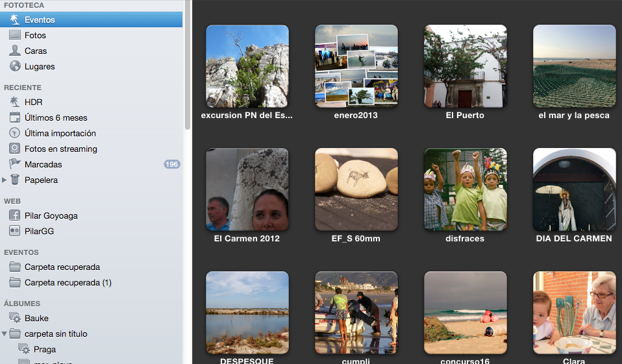Select the disfraces event thumbnail
Image resolution: width=622 pixels, height=364 pixels.
pos(466,189)
